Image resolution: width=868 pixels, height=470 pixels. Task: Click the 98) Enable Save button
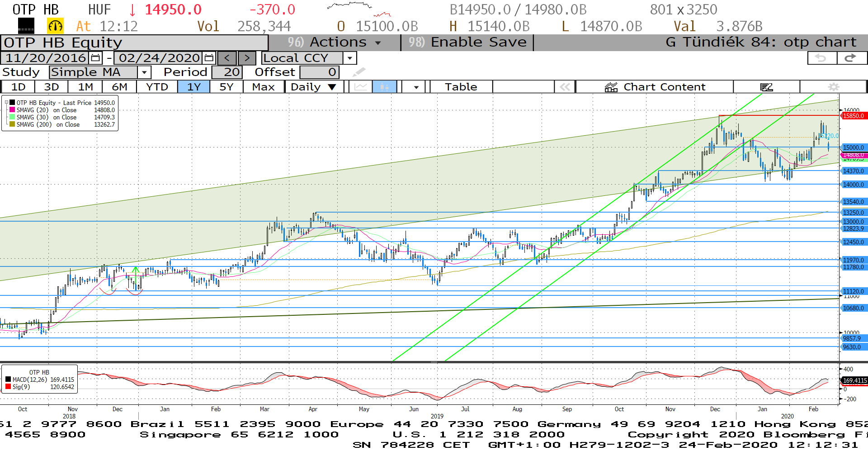click(x=467, y=43)
